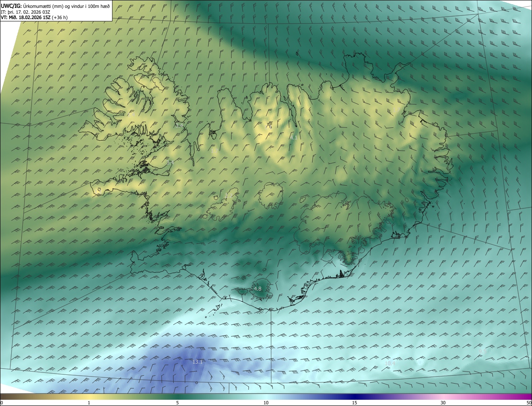Screen dimensions: 532x406
Task: Click the '(+36 h)' forecast offset text
Action: pyautogui.click(x=59, y=17)
